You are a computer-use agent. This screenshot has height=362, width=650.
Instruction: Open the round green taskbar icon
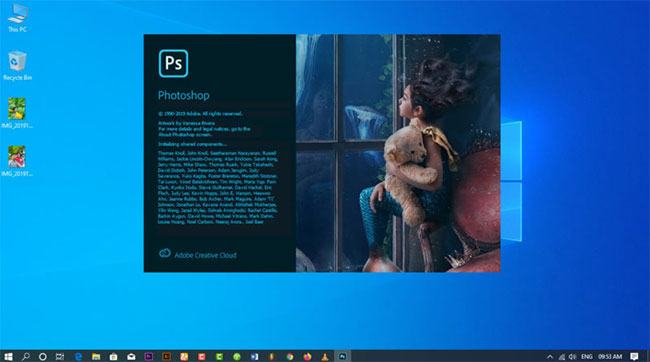237,356
